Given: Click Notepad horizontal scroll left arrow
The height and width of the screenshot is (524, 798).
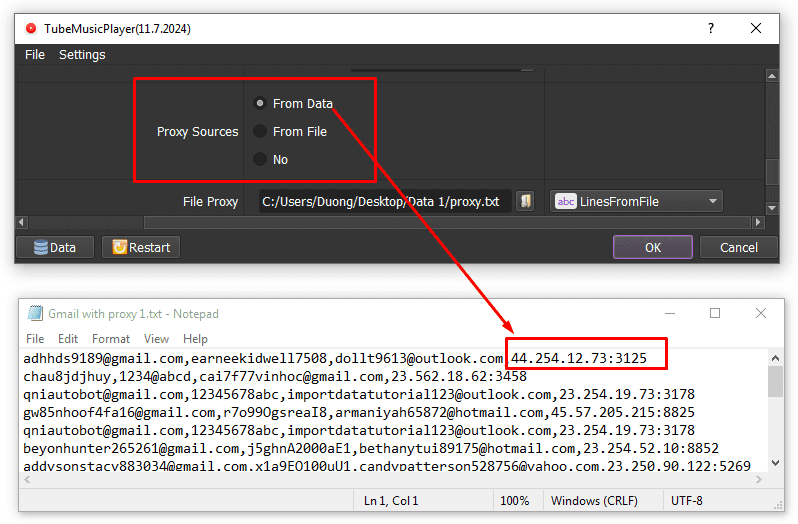Looking at the screenshot, I should click(x=27, y=479).
